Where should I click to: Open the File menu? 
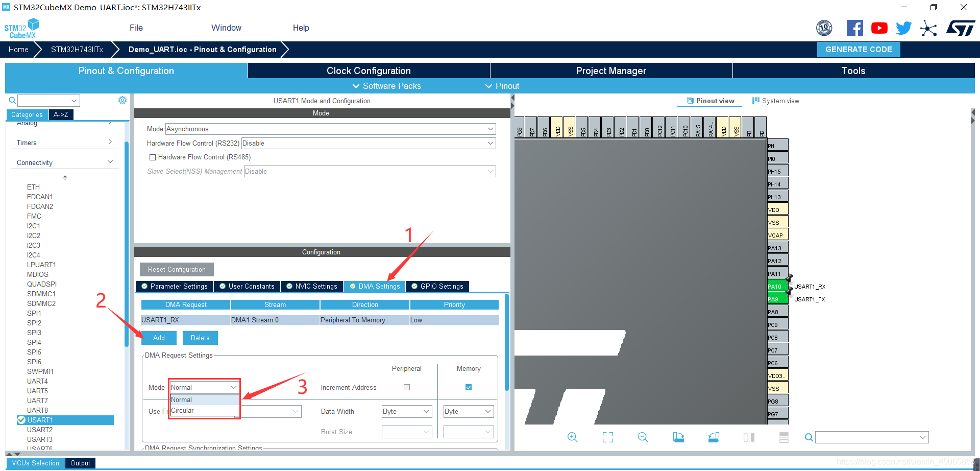[x=136, y=28]
